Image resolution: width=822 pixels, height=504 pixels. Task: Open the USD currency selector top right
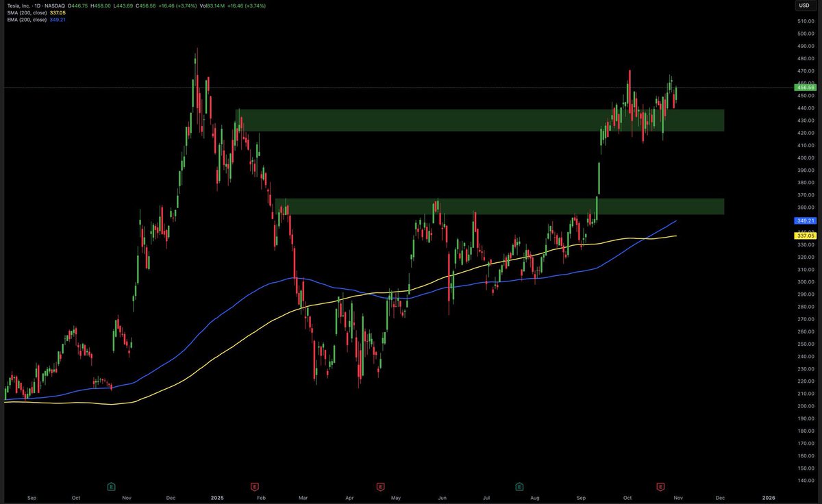click(803, 5)
